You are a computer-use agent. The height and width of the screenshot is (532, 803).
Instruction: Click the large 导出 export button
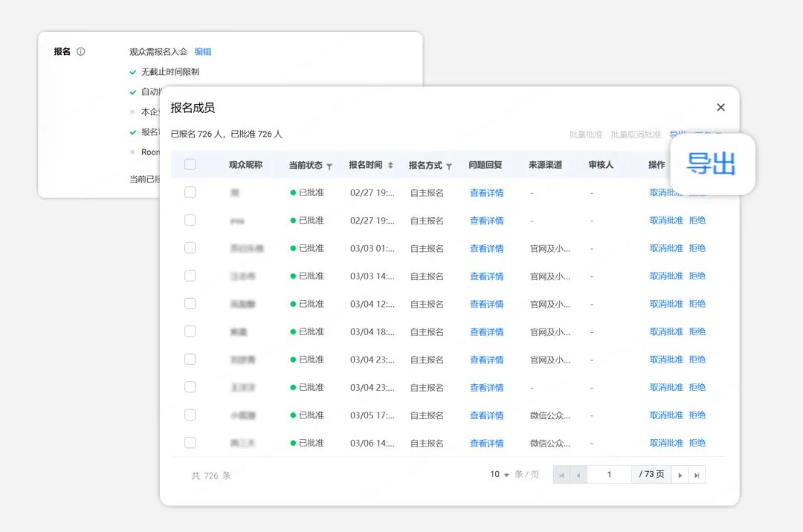point(711,163)
